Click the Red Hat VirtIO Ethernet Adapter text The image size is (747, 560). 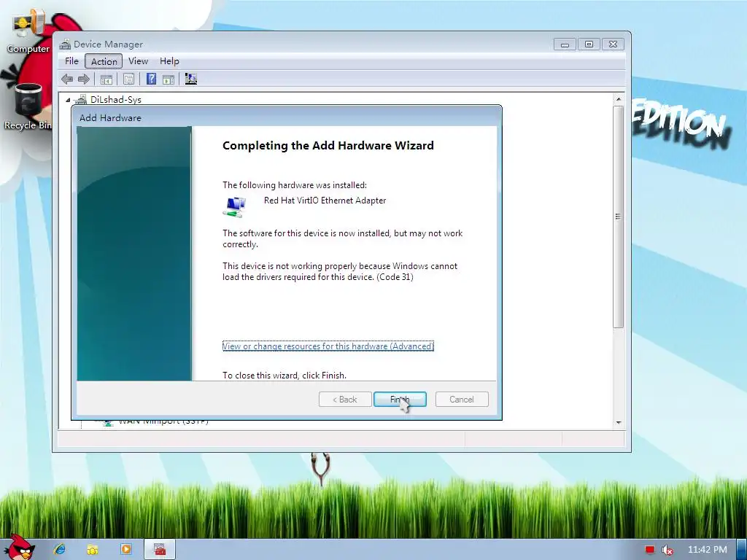(x=325, y=201)
